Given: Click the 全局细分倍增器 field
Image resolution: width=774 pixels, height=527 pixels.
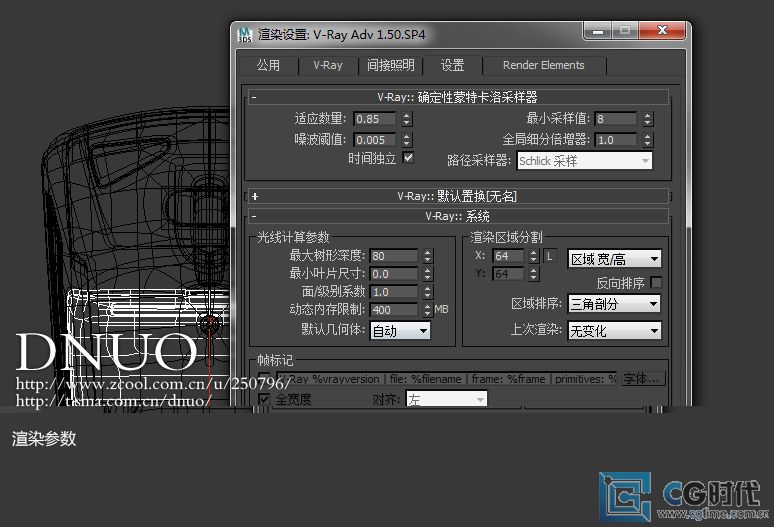Looking at the screenshot, I should click(616, 140).
